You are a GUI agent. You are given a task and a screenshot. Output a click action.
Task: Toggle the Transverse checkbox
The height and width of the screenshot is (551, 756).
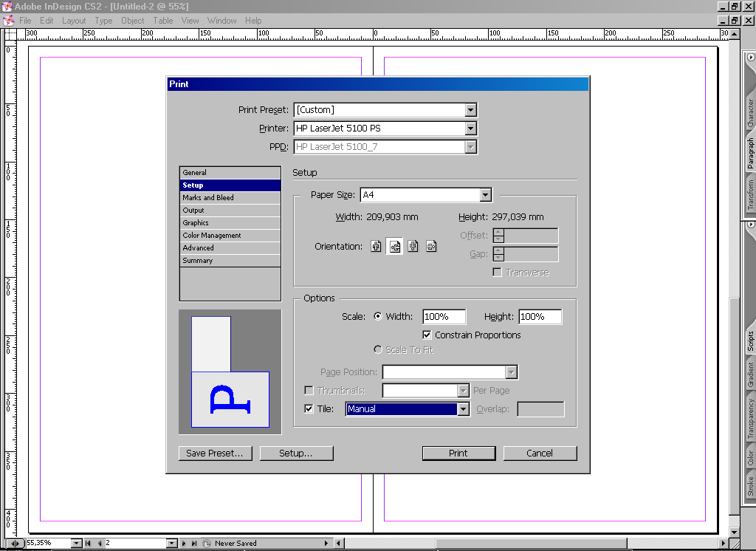497,272
